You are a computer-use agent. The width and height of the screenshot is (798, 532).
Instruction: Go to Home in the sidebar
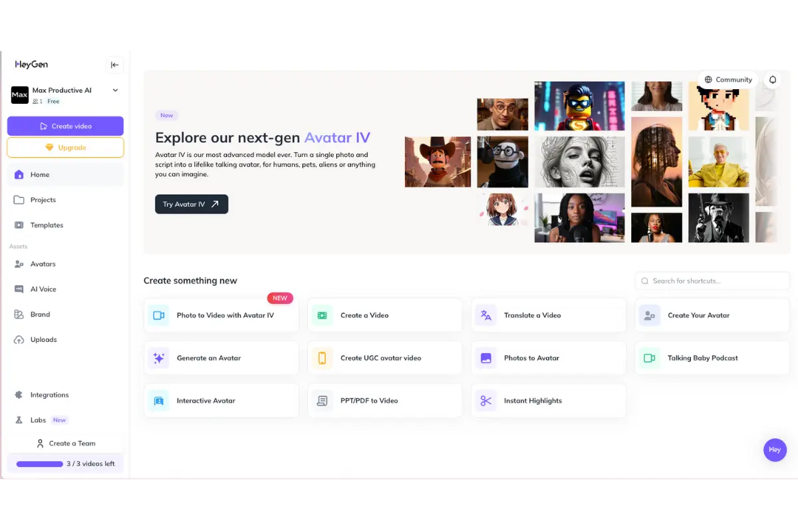(x=65, y=174)
